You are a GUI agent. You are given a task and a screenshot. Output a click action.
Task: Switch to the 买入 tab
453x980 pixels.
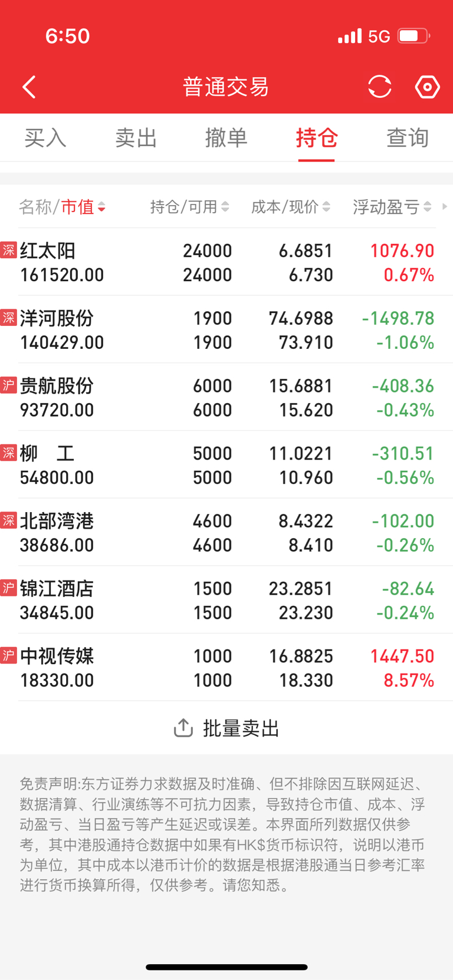[45, 138]
